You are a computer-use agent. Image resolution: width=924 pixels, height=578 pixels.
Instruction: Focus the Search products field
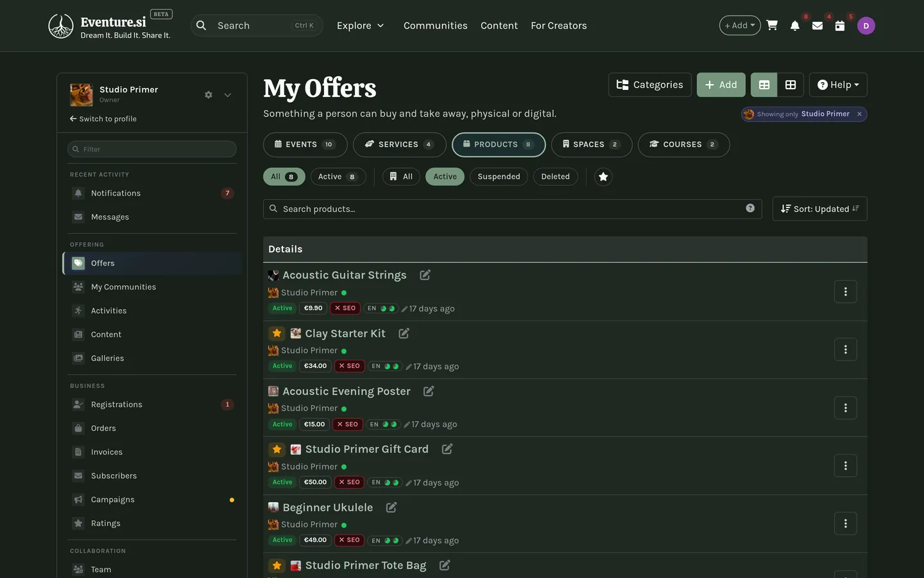coord(513,209)
